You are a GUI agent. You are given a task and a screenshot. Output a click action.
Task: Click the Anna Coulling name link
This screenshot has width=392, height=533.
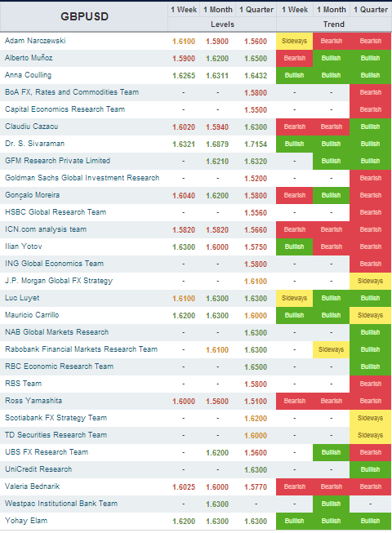coord(28,75)
